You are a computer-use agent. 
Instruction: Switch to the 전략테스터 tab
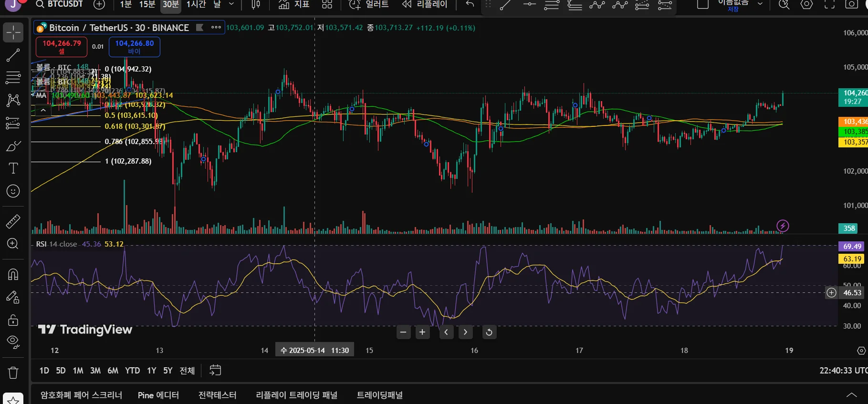tap(217, 395)
